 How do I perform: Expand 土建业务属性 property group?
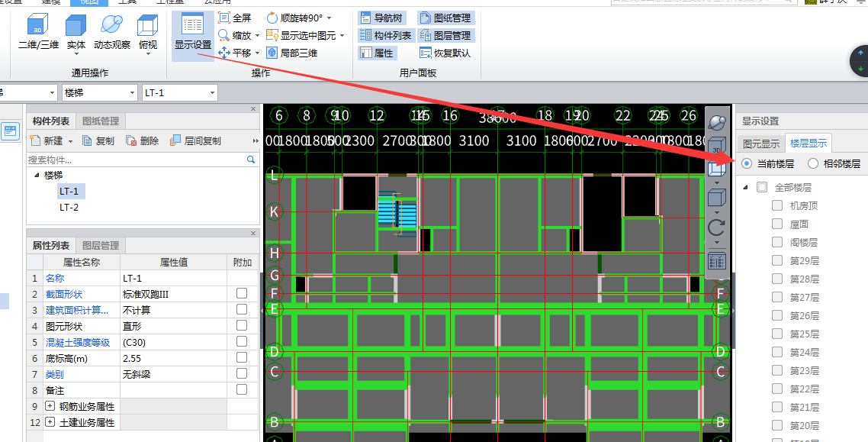[50, 422]
